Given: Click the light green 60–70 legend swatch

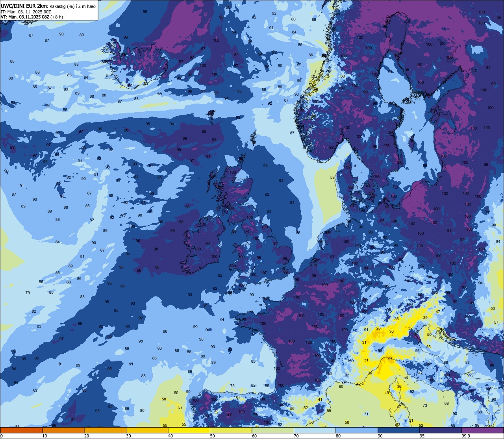Looking at the screenshot, I should [x=273, y=430].
